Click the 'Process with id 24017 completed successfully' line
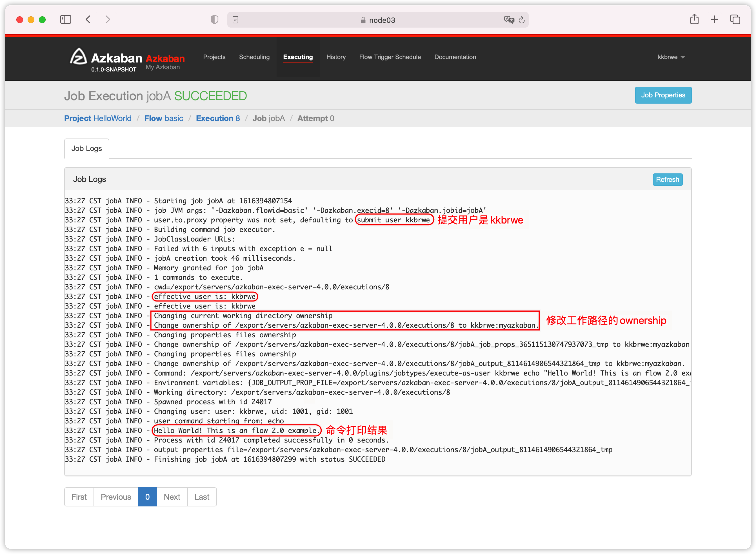Viewport: 756px width, 554px height. tap(271, 440)
